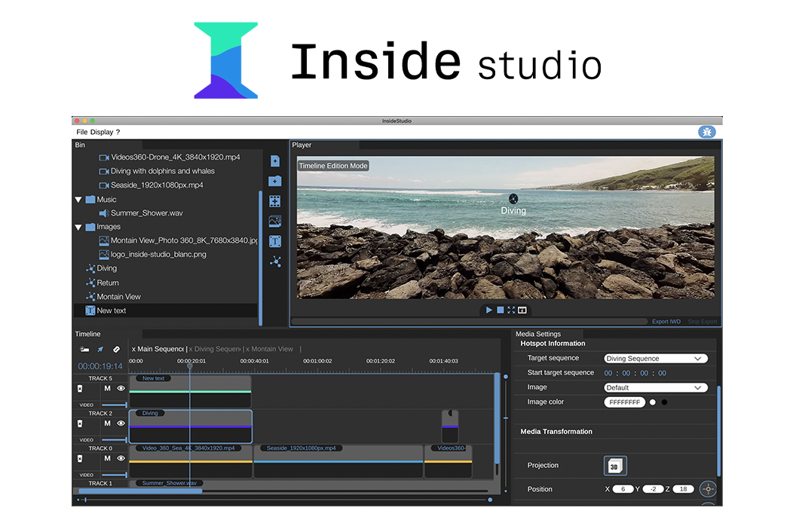This screenshot has height=532, width=793.
Task: Click the 3D projection icon
Action: coord(615,466)
